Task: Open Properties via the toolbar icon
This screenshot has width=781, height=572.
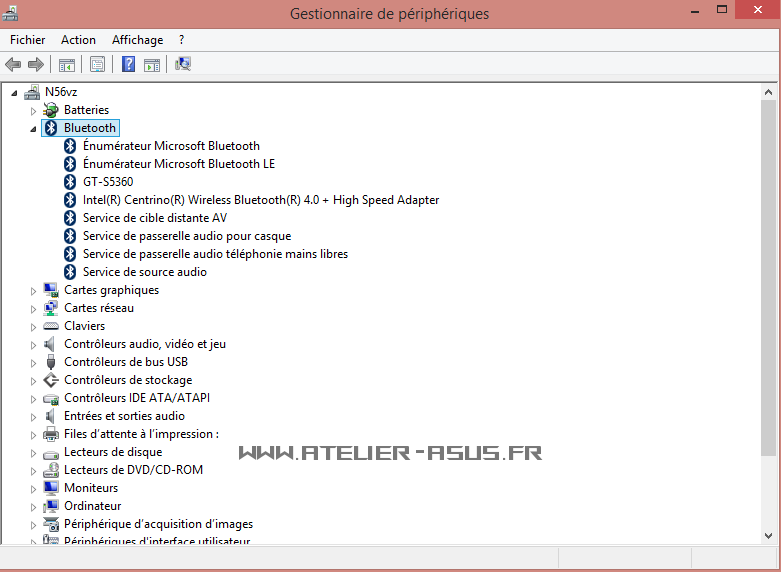Action: tap(97, 65)
